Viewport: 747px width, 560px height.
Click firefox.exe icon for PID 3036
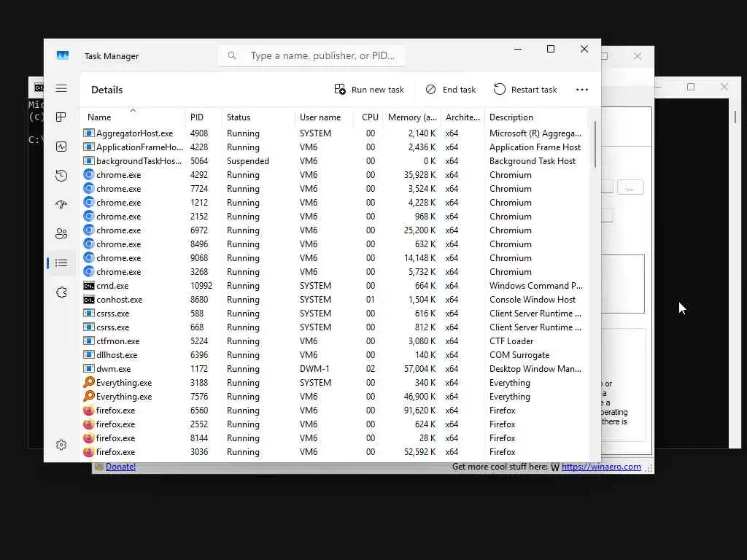(x=88, y=451)
